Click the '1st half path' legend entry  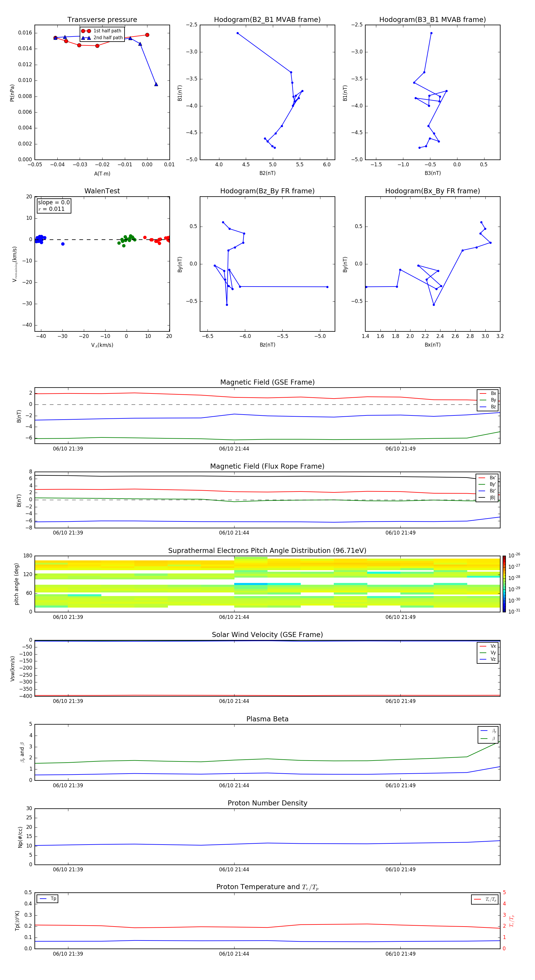(x=102, y=31)
